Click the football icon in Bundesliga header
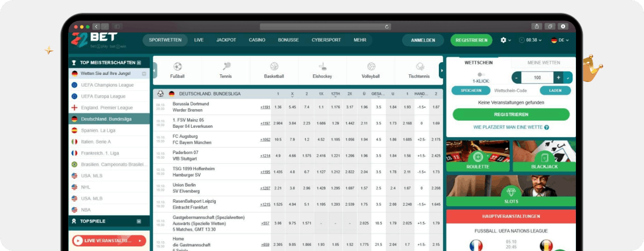This screenshot has height=251, width=644. [x=160, y=94]
